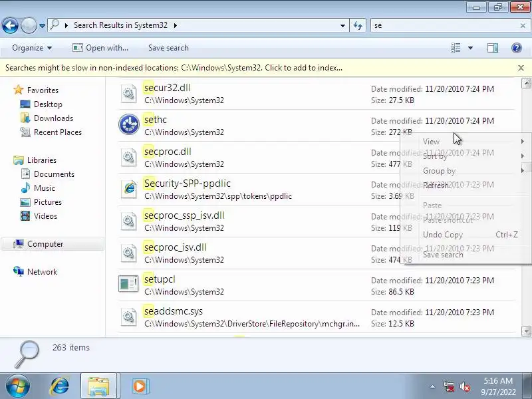Click the muted volume tray icon

[x=464, y=386]
